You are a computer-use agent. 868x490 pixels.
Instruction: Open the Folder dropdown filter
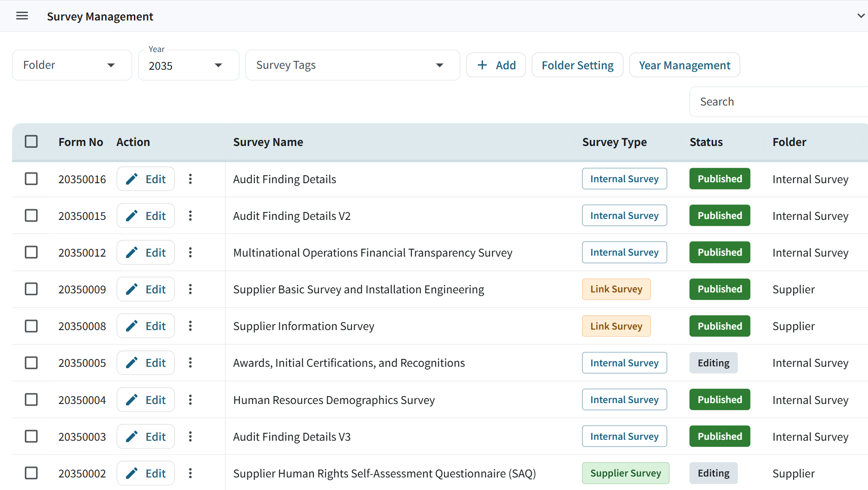coord(72,65)
